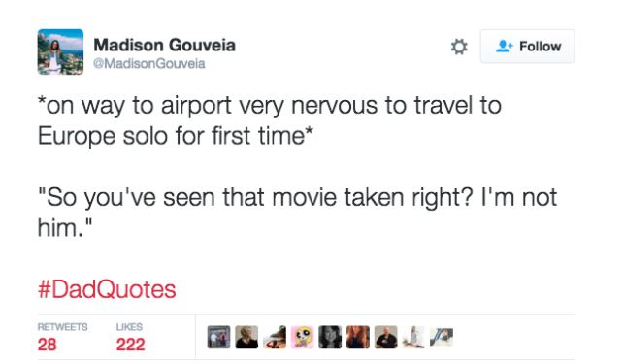Click the black-and-white dark-haired woman avatar

pyautogui.click(x=330, y=338)
